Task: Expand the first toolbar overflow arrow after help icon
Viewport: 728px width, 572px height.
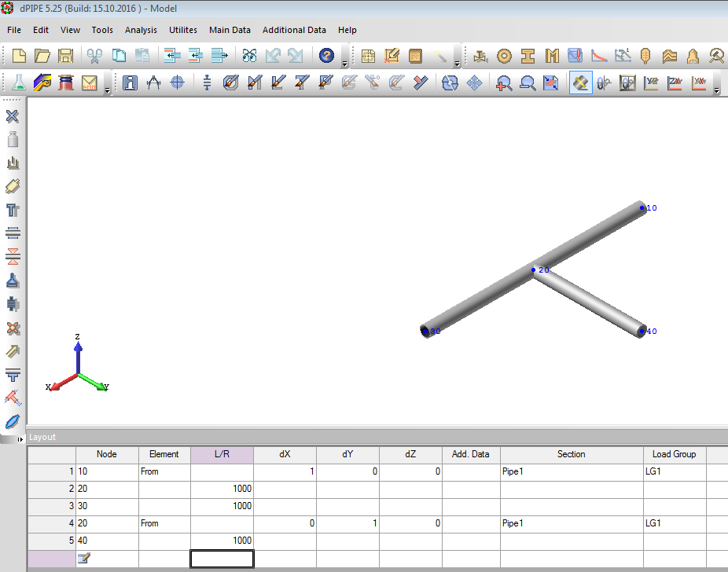Action: point(344,63)
